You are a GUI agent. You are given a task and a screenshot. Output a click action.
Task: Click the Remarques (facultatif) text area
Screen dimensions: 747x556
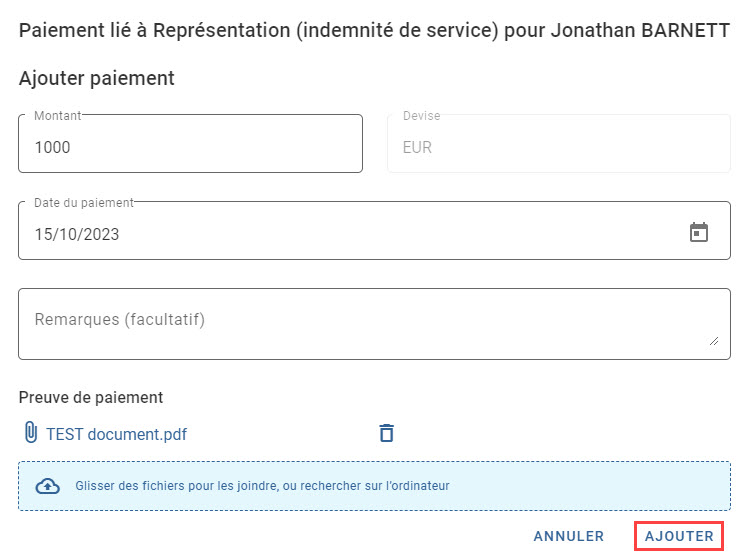[374, 324]
